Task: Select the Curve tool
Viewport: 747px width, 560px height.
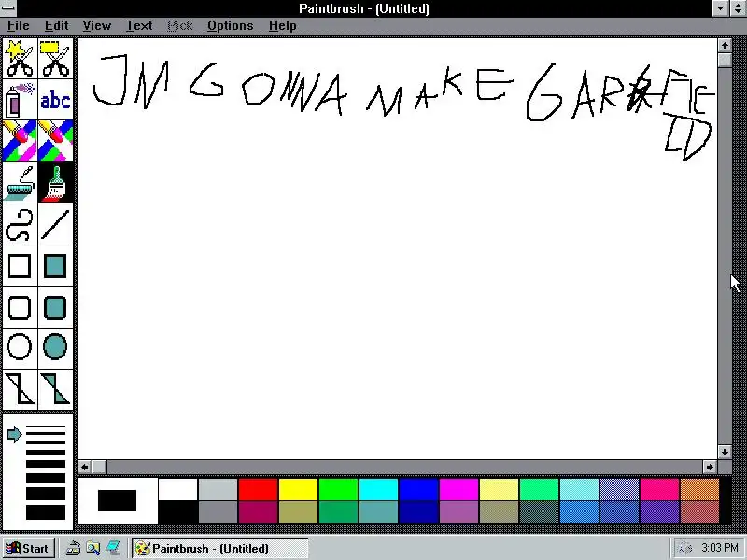Action: pyautogui.click(x=20, y=224)
